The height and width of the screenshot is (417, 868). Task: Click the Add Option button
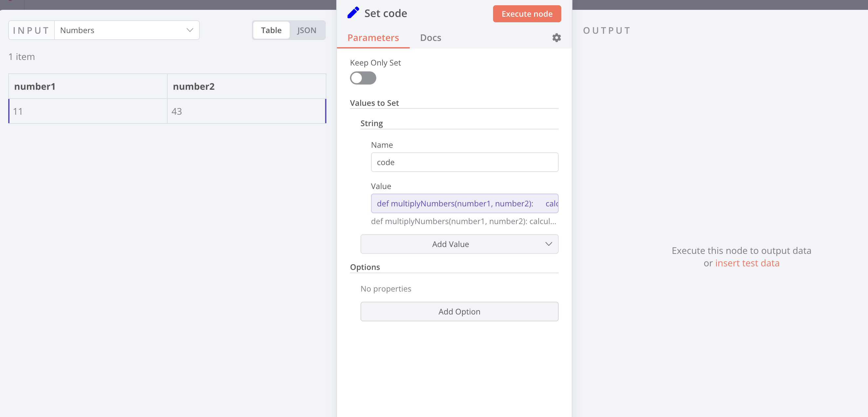(x=459, y=312)
